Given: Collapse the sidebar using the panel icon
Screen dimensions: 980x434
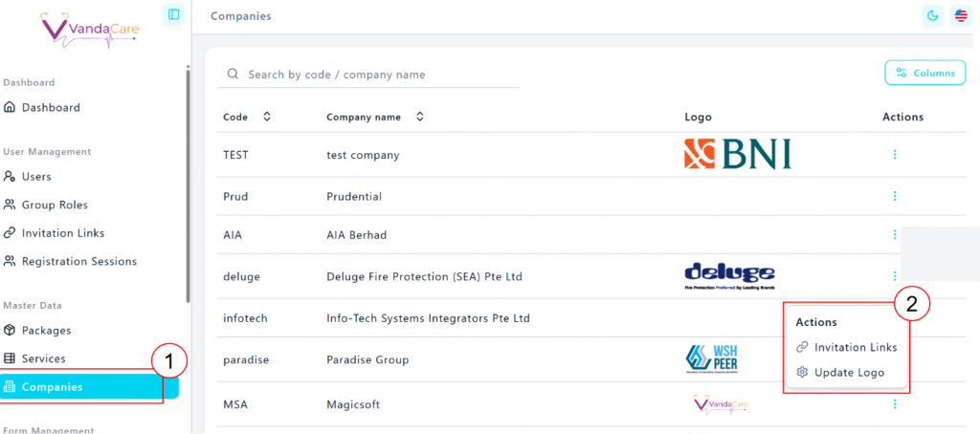Looking at the screenshot, I should click(x=173, y=14).
